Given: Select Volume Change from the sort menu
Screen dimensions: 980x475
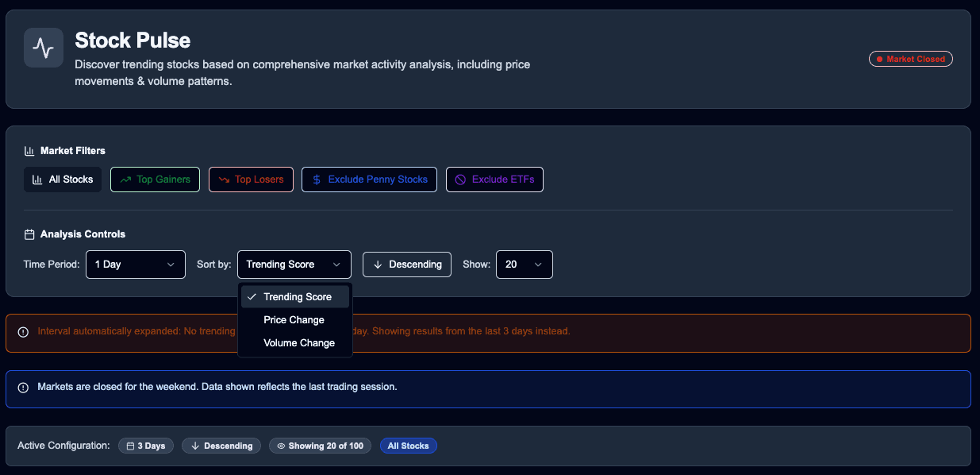Looking at the screenshot, I should pyautogui.click(x=298, y=342).
